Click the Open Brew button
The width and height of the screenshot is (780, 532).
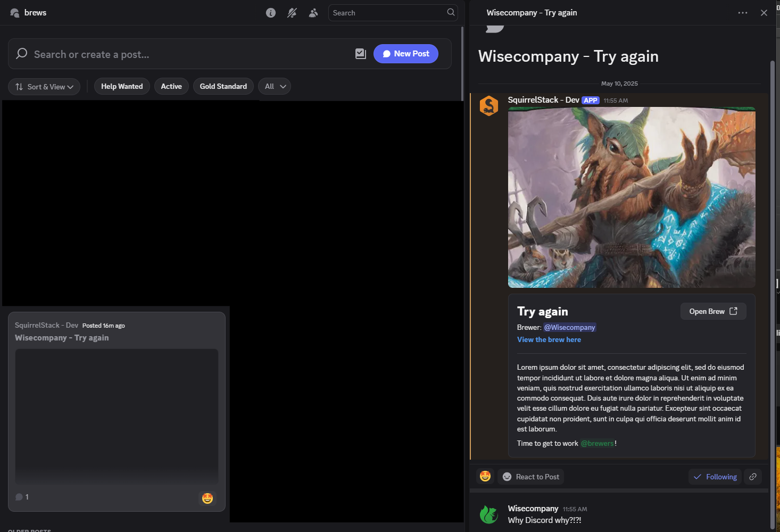(x=713, y=311)
